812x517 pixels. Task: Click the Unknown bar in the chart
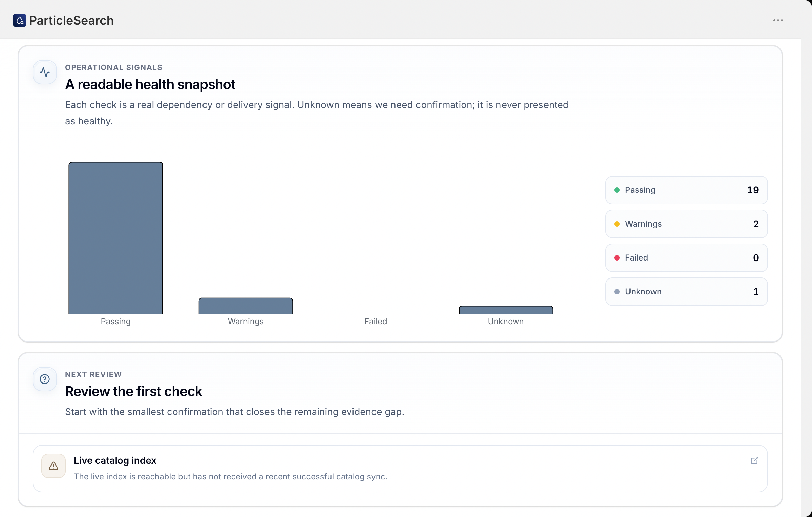pos(506,310)
